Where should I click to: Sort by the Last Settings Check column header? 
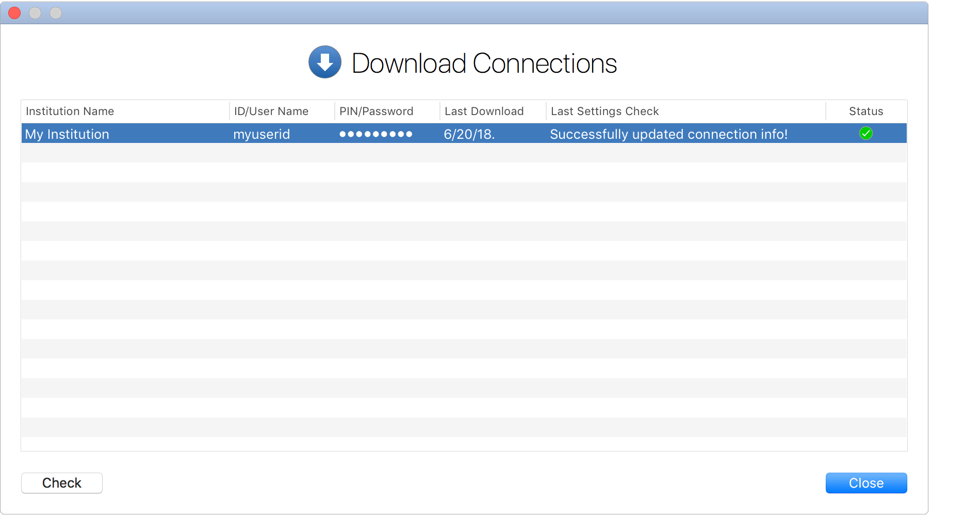[x=605, y=111]
